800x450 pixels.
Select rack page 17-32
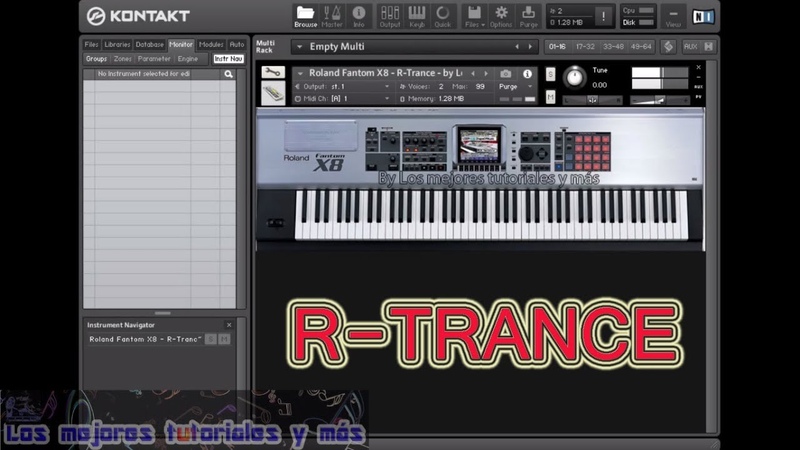coord(585,46)
